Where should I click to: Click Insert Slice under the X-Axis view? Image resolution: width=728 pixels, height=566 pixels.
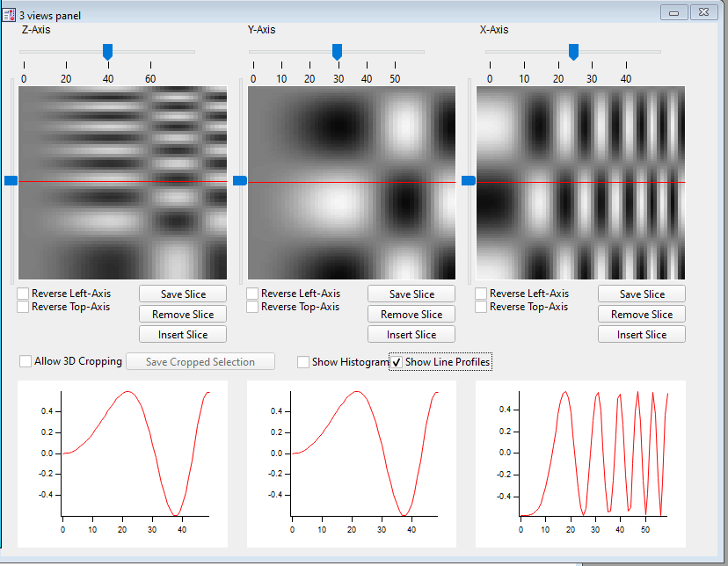[x=641, y=334]
